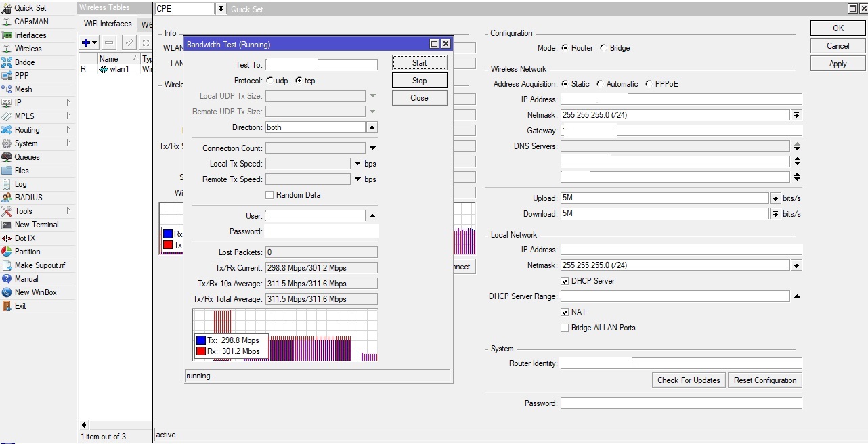Image resolution: width=868 pixels, height=444 pixels.
Task: Open the Connection Count dropdown
Action: (x=372, y=147)
